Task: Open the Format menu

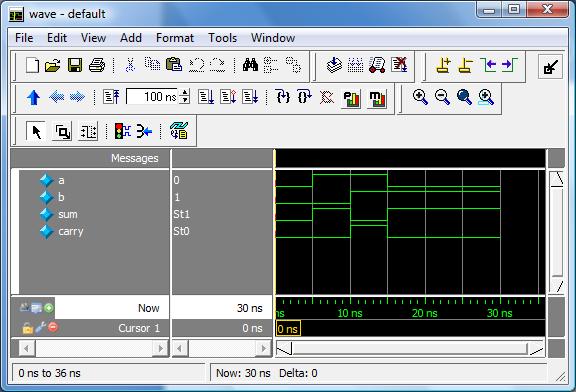Action: (175, 38)
